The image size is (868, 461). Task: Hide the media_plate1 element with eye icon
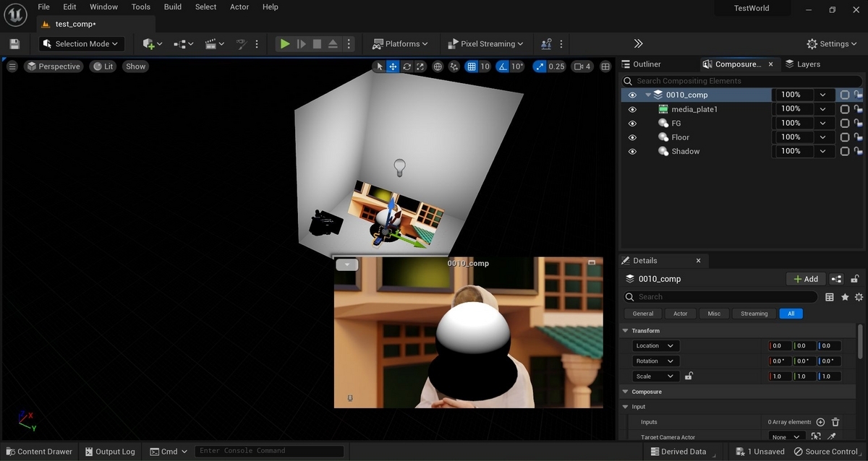[x=632, y=110]
